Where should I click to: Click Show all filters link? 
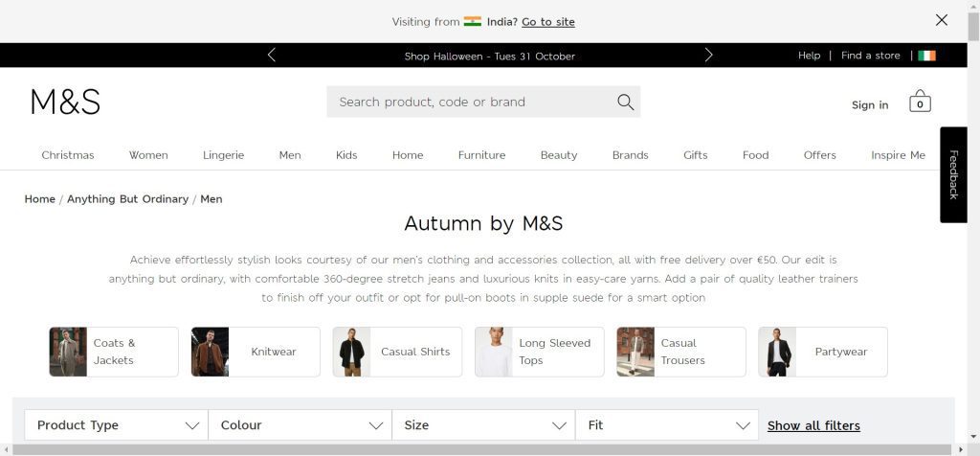813,426
